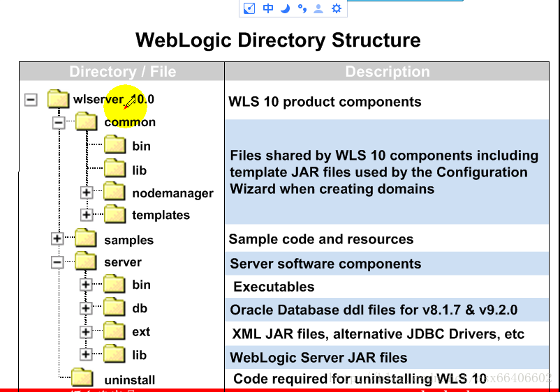Screen dimensions: 560x392
Task: Select the nodemanager folder icon
Action: 115,191
